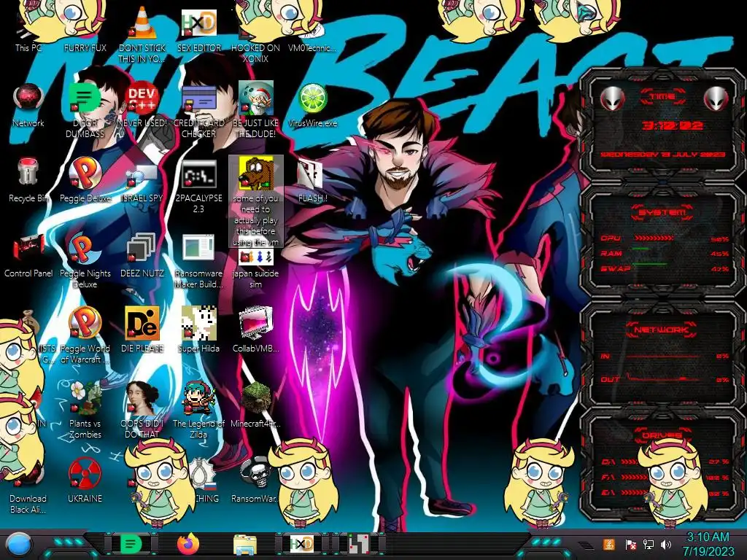Launch VirusWire.exe lime icon
747x560 pixels.
[312, 98]
